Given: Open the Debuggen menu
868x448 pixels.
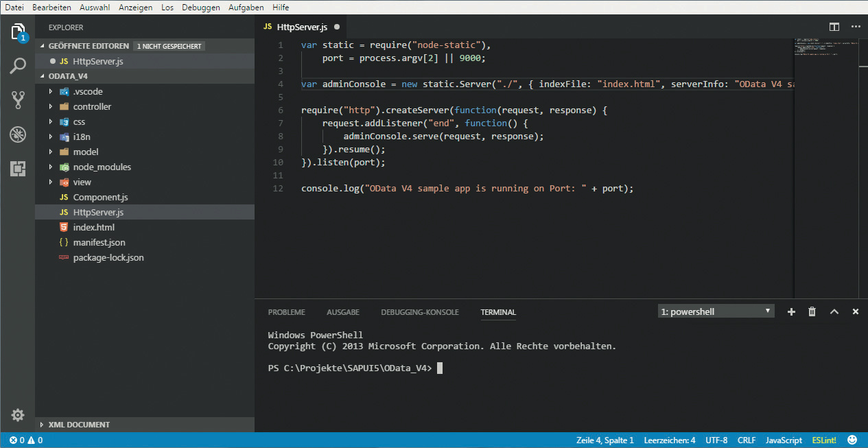Looking at the screenshot, I should (x=201, y=7).
